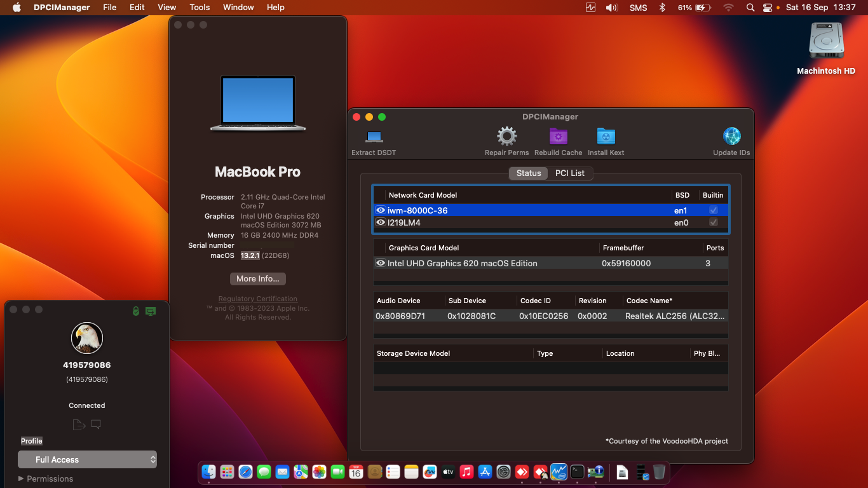Click the Rebuild Cache toolbar icon
This screenshot has height=488, width=868.
(x=558, y=136)
